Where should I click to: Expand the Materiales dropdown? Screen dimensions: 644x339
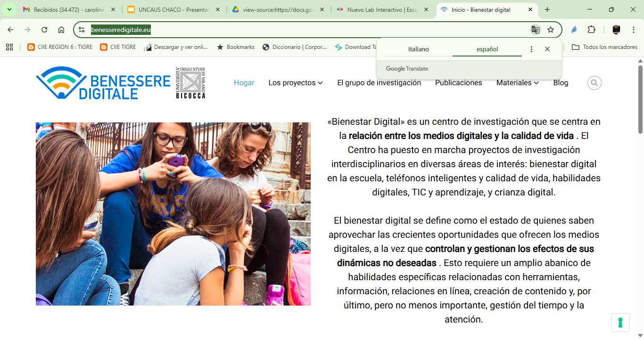(x=517, y=82)
